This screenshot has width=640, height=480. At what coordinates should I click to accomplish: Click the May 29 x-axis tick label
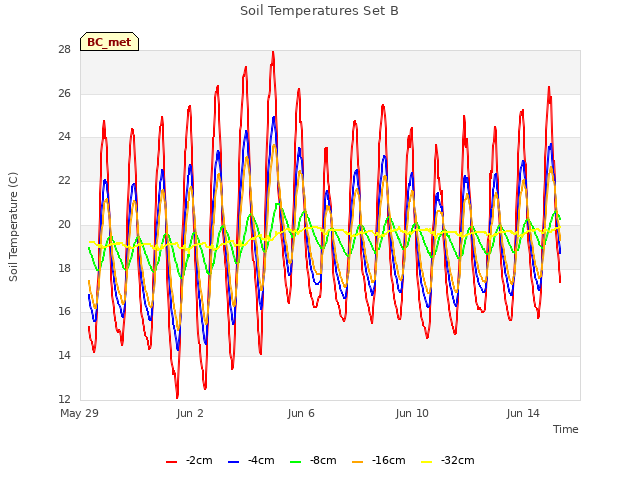[x=79, y=413]
